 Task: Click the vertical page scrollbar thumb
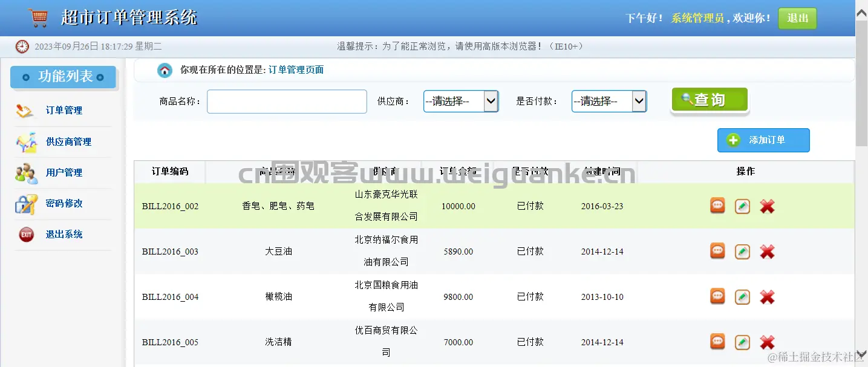(862, 83)
